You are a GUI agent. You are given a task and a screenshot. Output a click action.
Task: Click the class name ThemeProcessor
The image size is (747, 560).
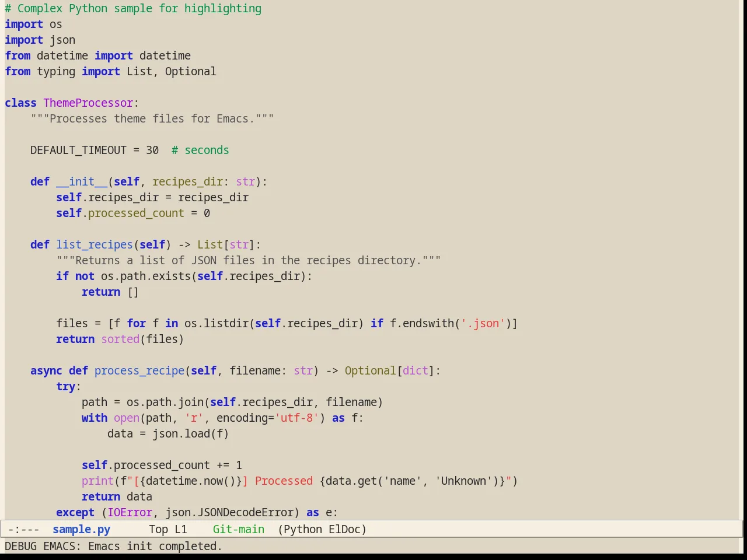click(x=88, y=103)
